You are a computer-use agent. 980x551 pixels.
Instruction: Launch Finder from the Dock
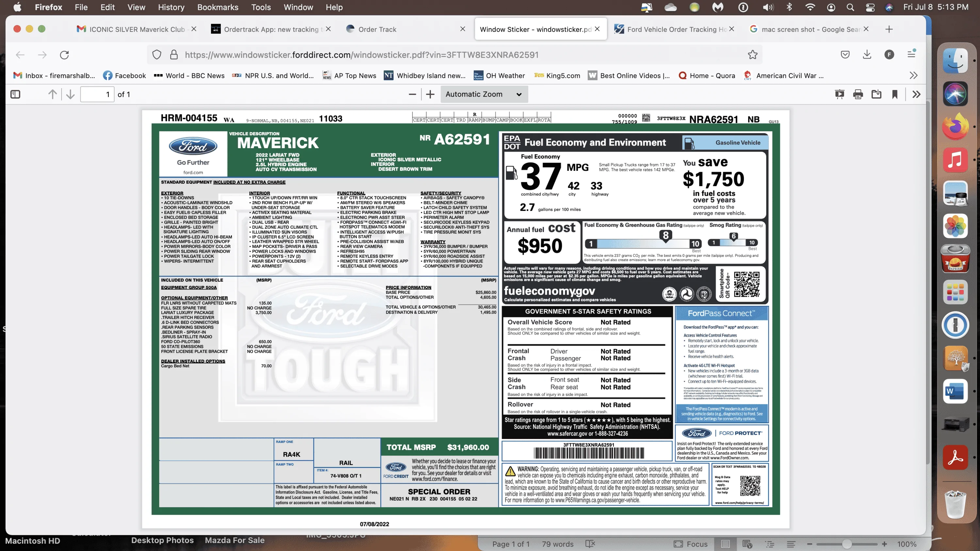955,61
